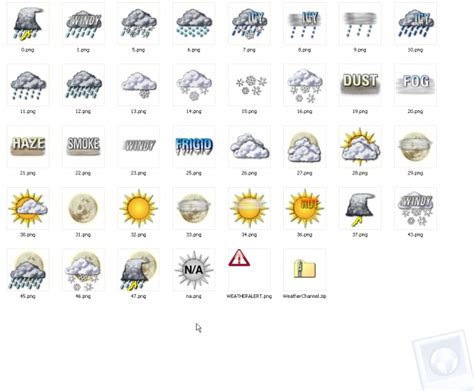The height and width of the screenshot is (391, 474).
Task: Select the 8.png icy drizzle thumbnail
Action: click(305, 23)
